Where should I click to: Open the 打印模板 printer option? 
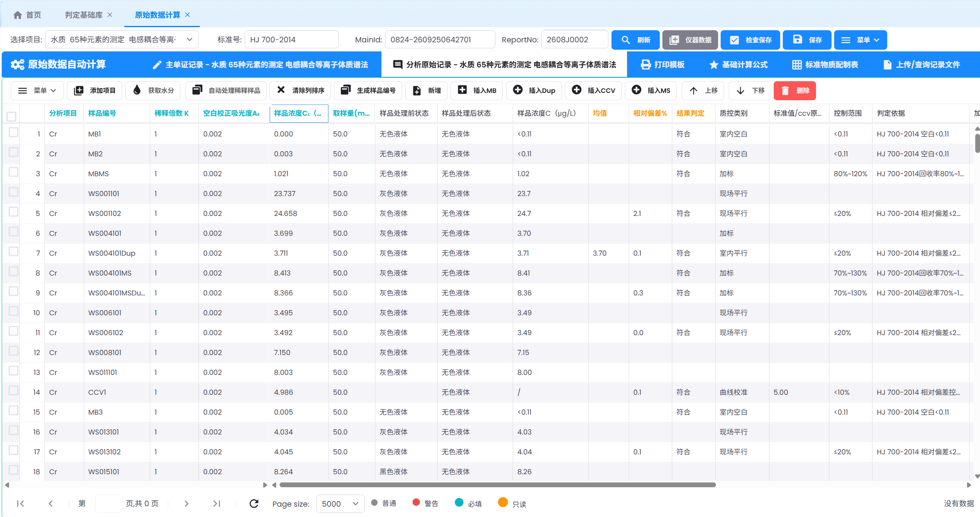click(663, 64)
